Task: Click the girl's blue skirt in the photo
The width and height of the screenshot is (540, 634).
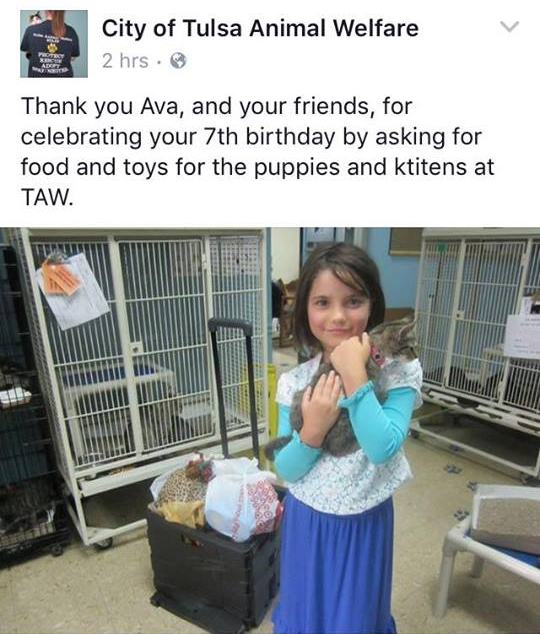Action: [335, 566]
